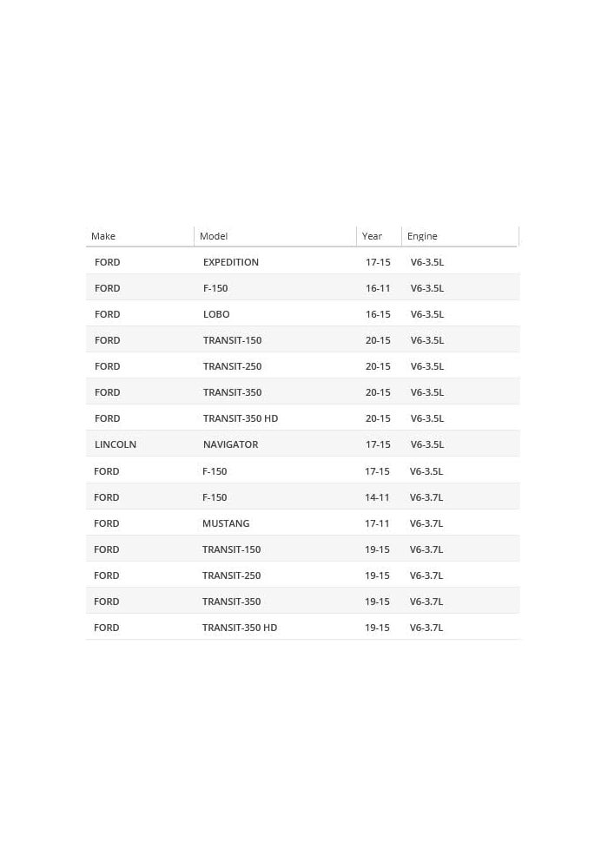
Task: Select TRANSIT-250 20-15 row
Action: 303,366
